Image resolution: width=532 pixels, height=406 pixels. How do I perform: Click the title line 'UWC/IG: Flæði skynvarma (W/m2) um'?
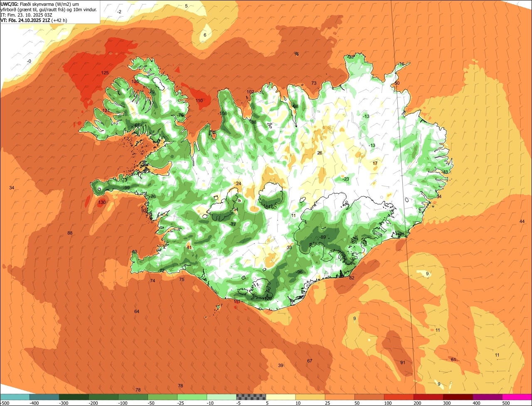[39, 4]
